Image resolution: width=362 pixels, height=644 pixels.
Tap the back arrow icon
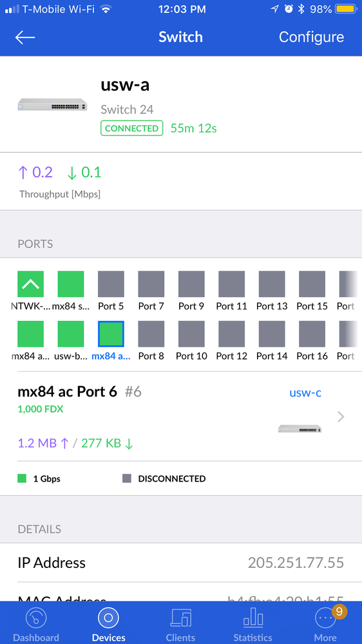click(x=25, y=37)
